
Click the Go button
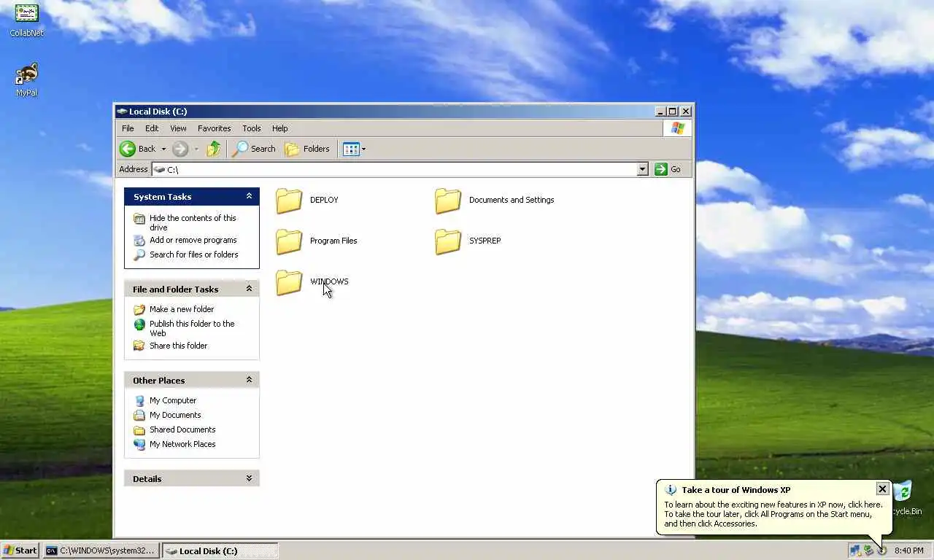[668, 169]
